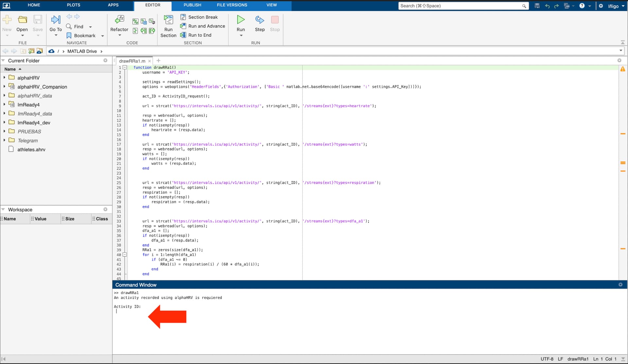The height and width of the screenshot is (364, 628).
Task: Navigate forward with the right arrow in NAVIGATE group
Action: (x=77, y=17)
